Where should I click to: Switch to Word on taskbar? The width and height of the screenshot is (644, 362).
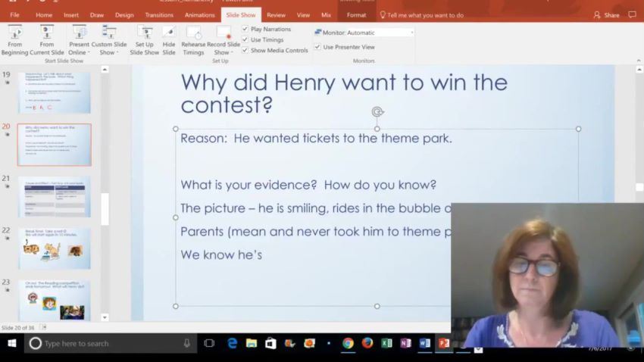click(425, 343)
